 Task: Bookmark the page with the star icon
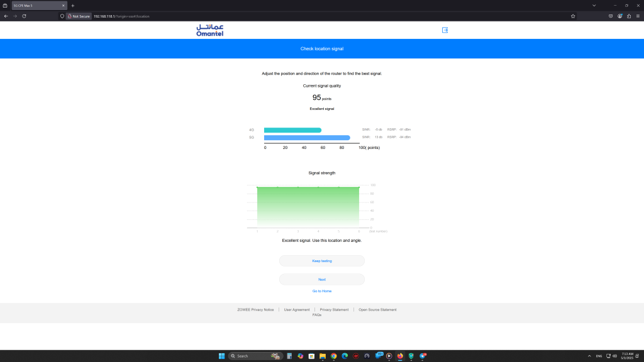572,16
